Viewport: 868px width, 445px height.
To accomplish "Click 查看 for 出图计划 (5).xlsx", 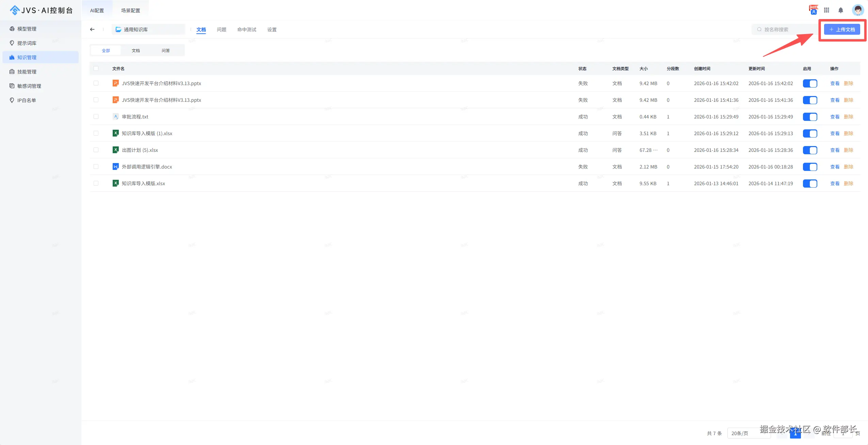I will [835, 150].
